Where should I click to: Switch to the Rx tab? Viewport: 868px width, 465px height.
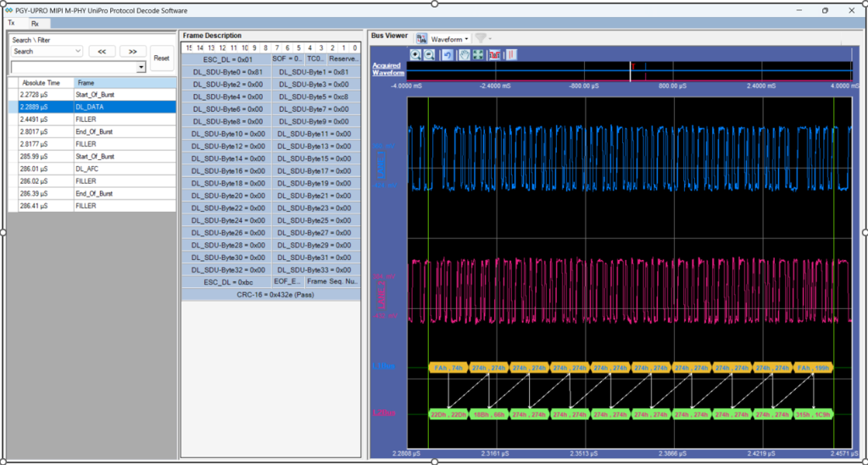point(35,24)
